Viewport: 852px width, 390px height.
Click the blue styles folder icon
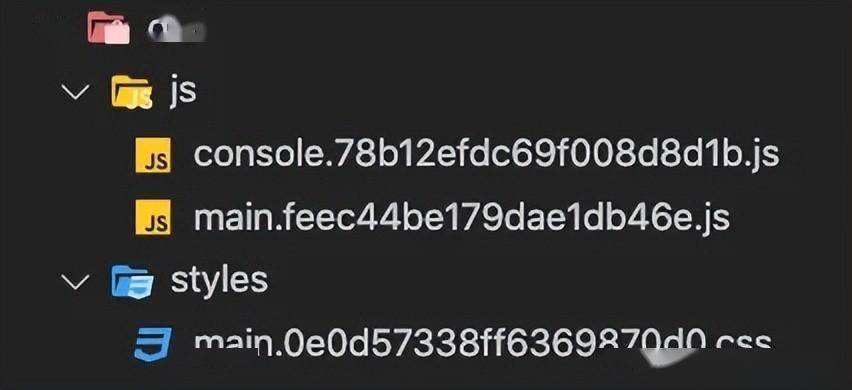(x=131, y=282)
